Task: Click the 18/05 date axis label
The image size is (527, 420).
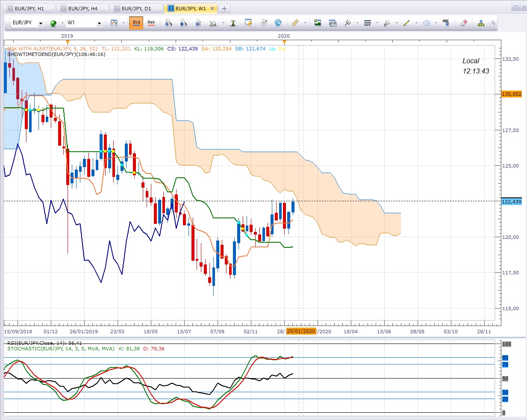Action: point(150,332)
